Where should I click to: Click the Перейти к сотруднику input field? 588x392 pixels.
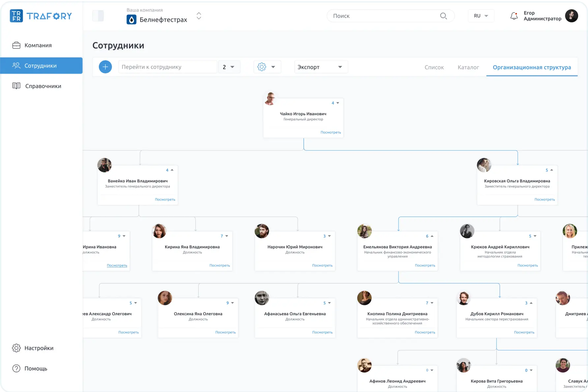(x=167, y=67)
